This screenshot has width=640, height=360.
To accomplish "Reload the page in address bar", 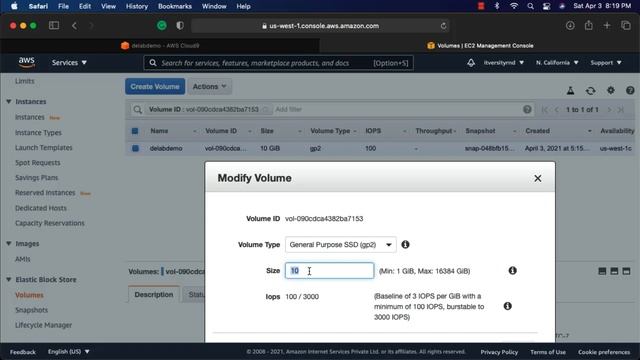I will [x=443, y=26].
